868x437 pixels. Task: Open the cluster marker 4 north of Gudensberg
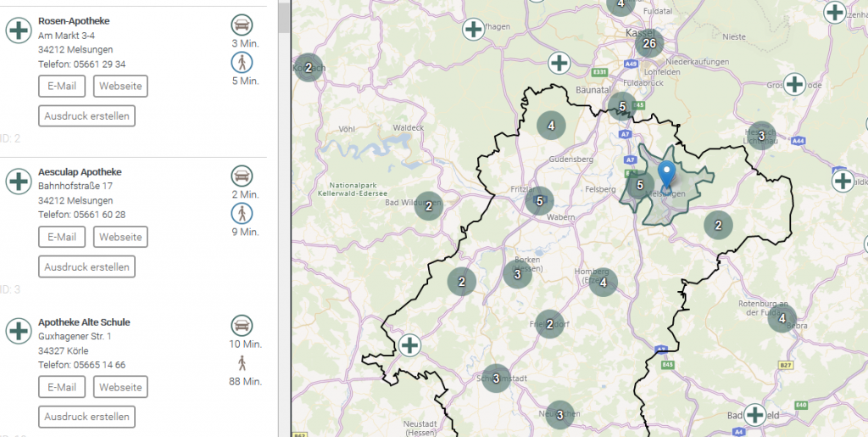pyautogui.click(x=551, y=126)
